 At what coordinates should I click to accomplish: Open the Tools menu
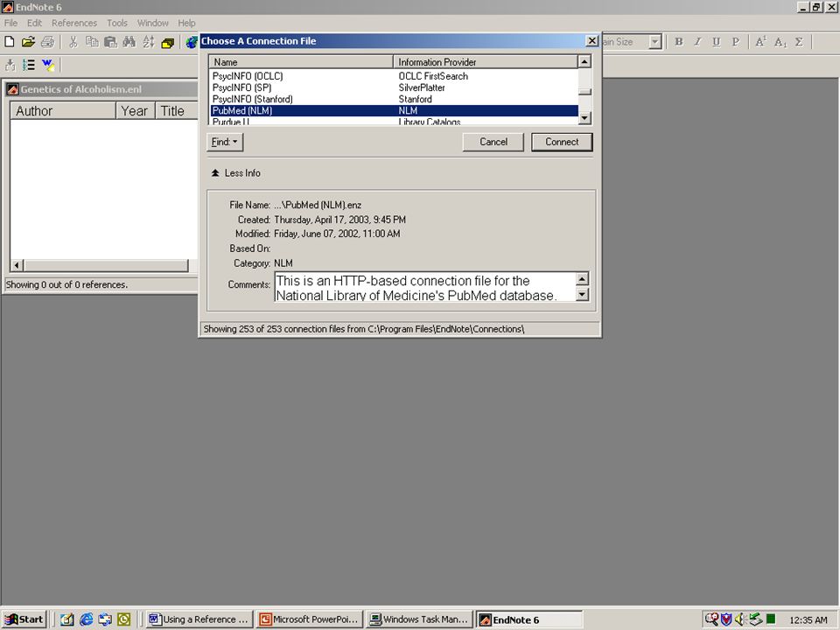116,23
